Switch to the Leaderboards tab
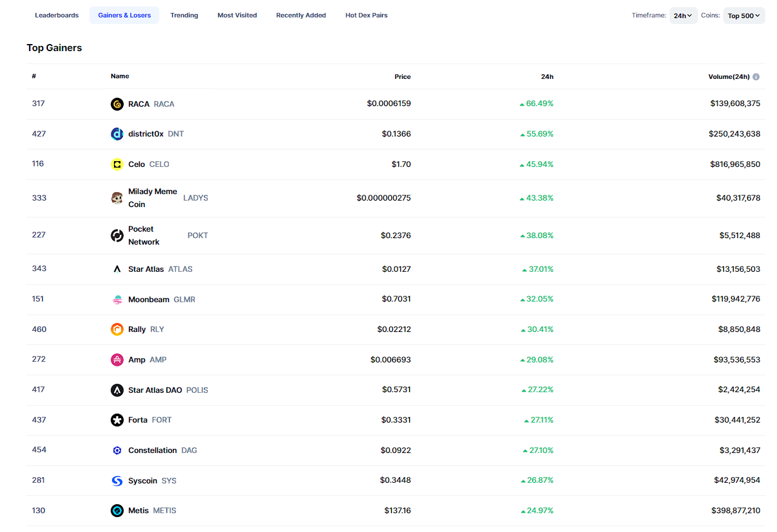The image size is (777, 532). point(57,15)
